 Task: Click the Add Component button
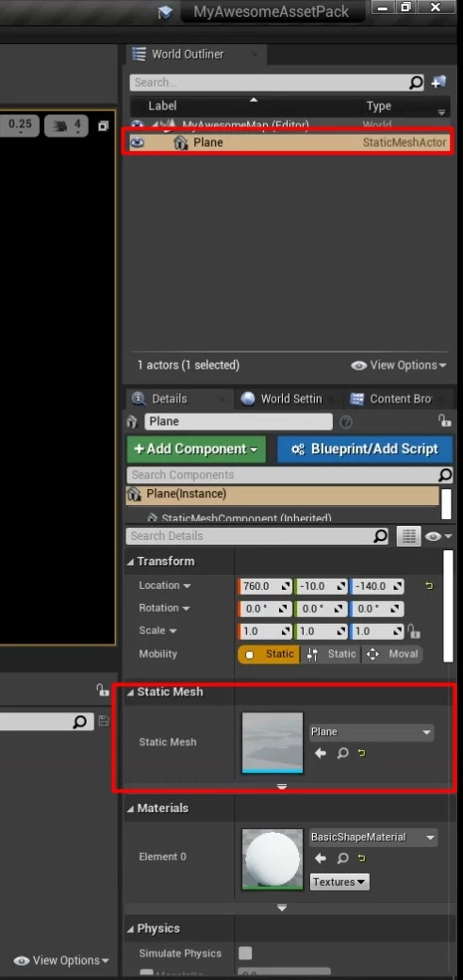pyautogui.click(x=196, y=449)
